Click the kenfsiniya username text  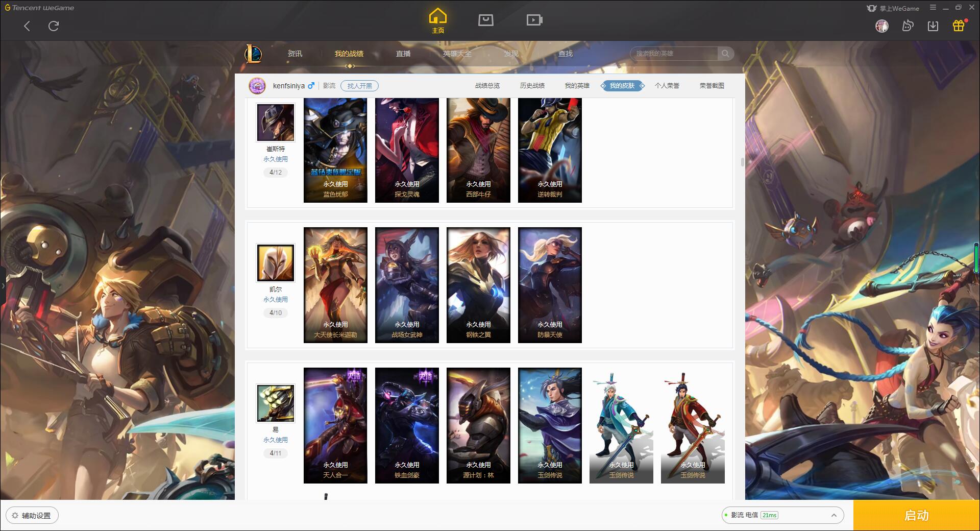[289, 86]
